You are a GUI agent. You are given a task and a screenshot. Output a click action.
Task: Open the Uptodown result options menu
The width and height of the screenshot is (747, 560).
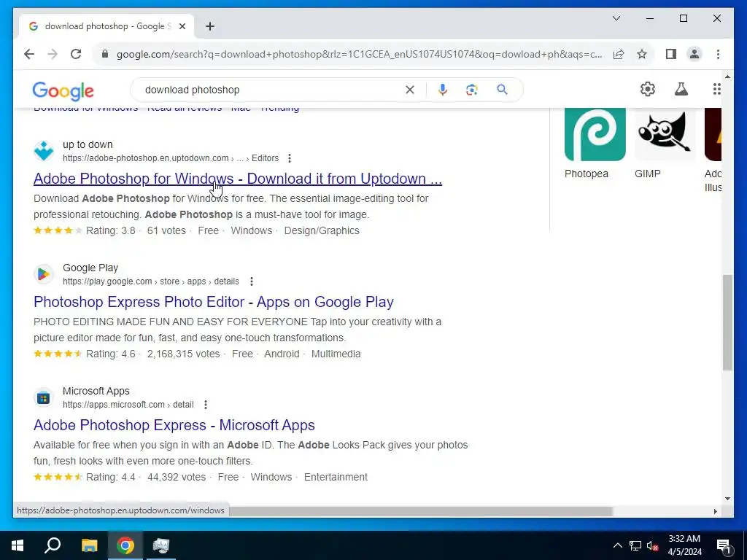(289, 158)
